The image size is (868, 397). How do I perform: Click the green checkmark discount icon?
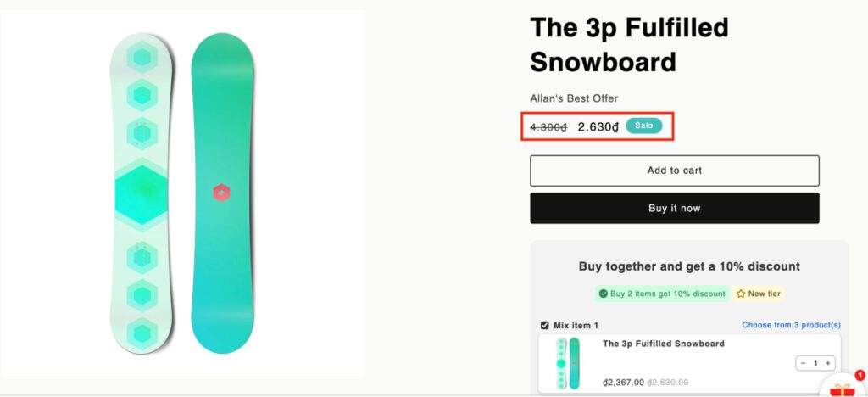[603, 294]
